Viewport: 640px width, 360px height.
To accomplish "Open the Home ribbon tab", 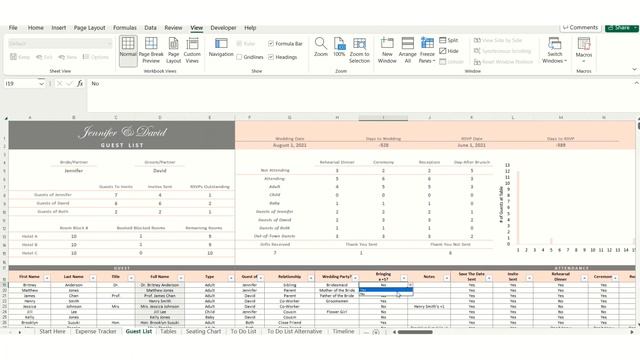I will pyautogui.click(x=36, y=28).
